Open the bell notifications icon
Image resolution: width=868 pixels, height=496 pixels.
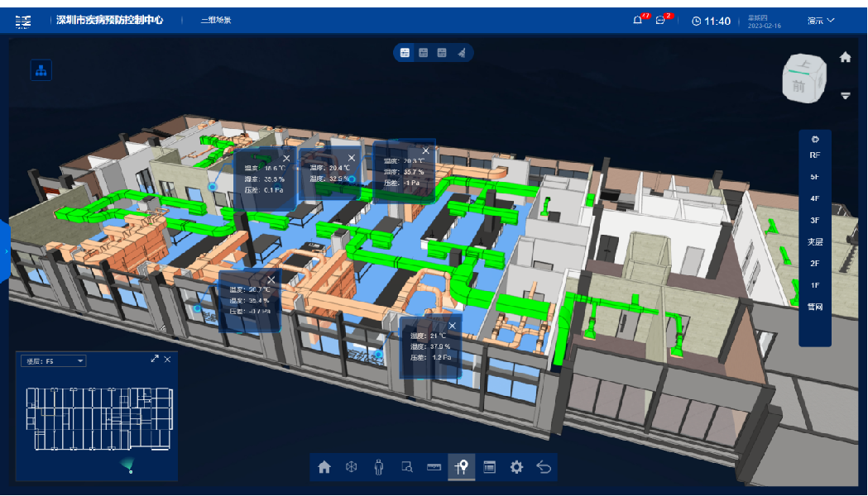pos(638,21)
